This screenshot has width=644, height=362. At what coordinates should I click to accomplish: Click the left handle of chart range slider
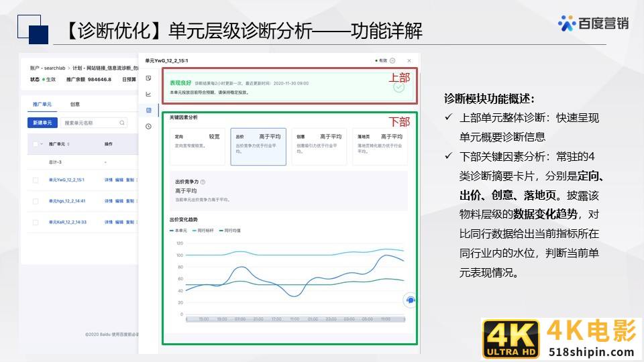[186, 319]
